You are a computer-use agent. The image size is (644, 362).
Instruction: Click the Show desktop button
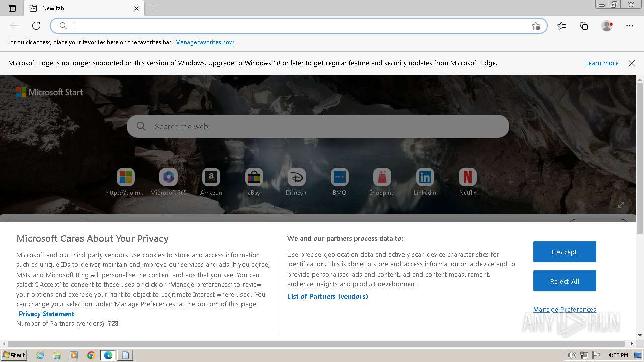click(x=638, y=355)
